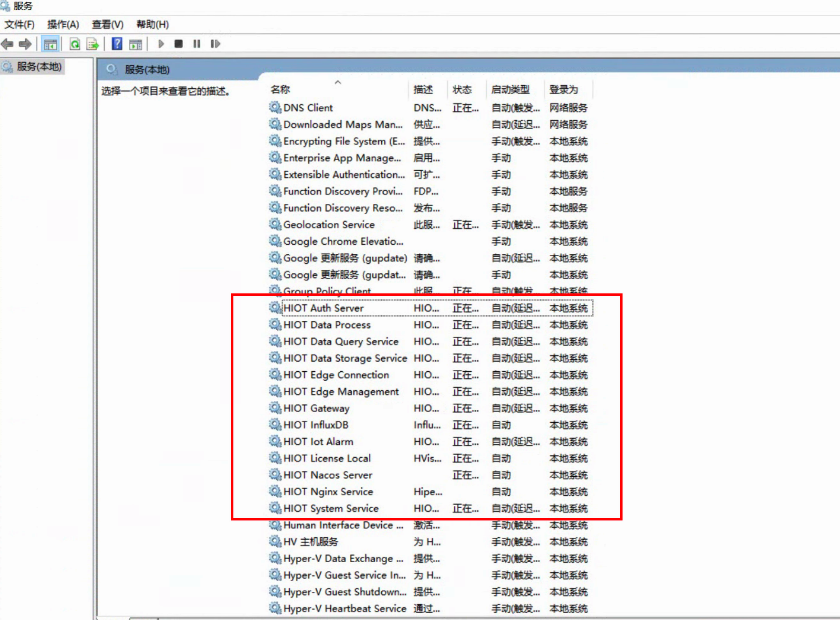Image resolution: width=840 pixels, height=620 pixels.
Task: Click the gear icon of HIOT Gateway
Action: (x=275, y=408)
